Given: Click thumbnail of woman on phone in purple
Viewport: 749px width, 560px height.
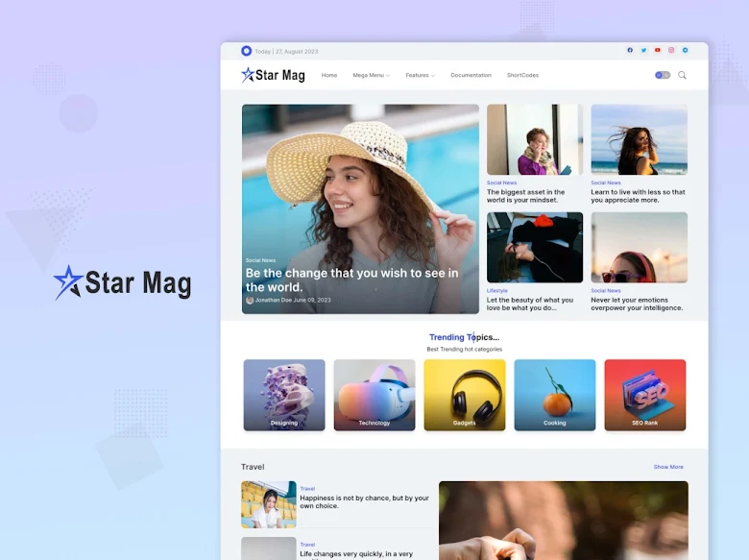Looking at the screenshot, I should [x=535, y=139].
